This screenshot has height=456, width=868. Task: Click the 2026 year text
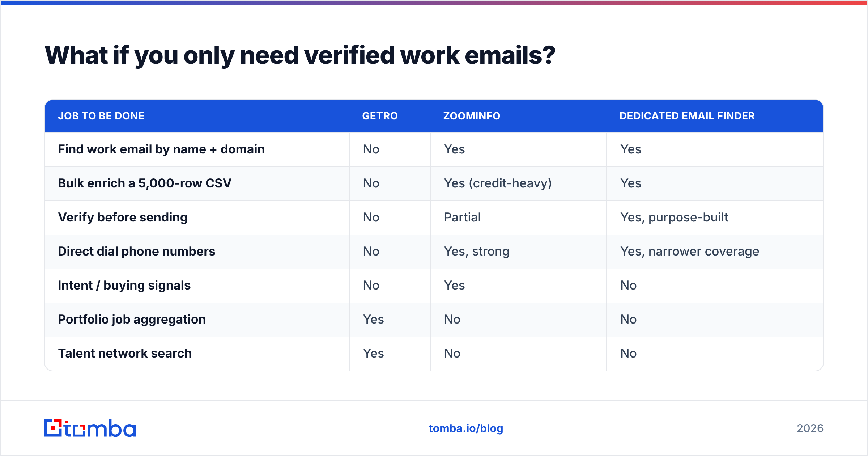pos(810,428)
